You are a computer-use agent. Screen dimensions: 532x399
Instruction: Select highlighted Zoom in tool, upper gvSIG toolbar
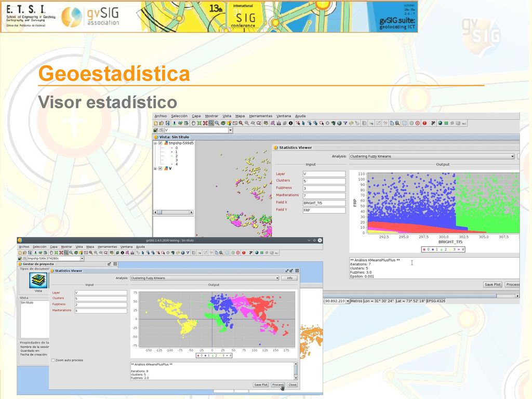point(211,123)
